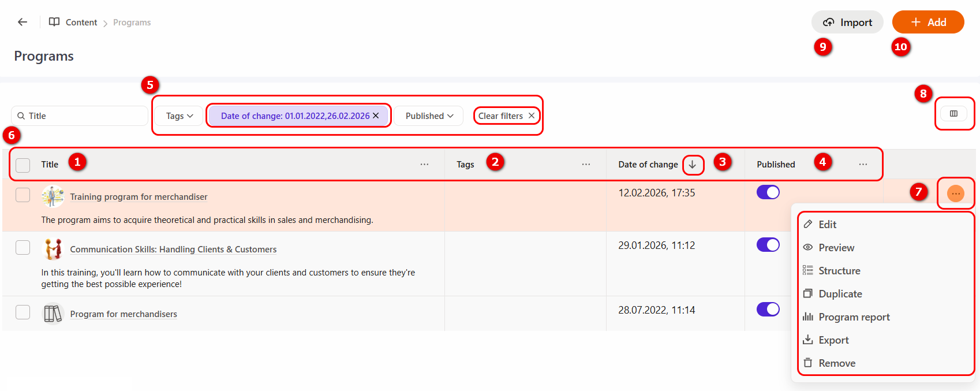
Task: Click the Date of change sort arrow
Action: click(x=693, y=165)
